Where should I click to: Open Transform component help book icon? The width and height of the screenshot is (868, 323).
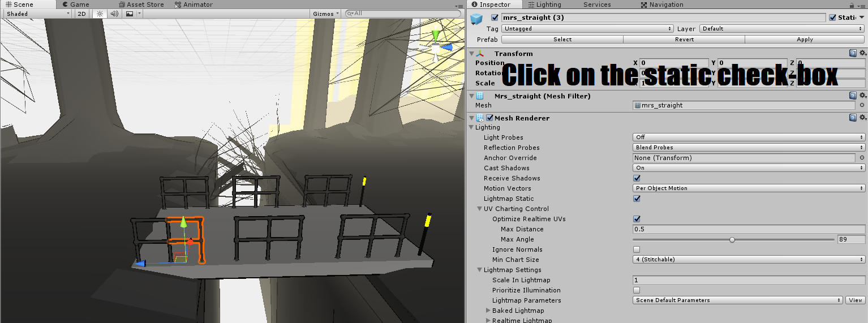coord(853,53)
